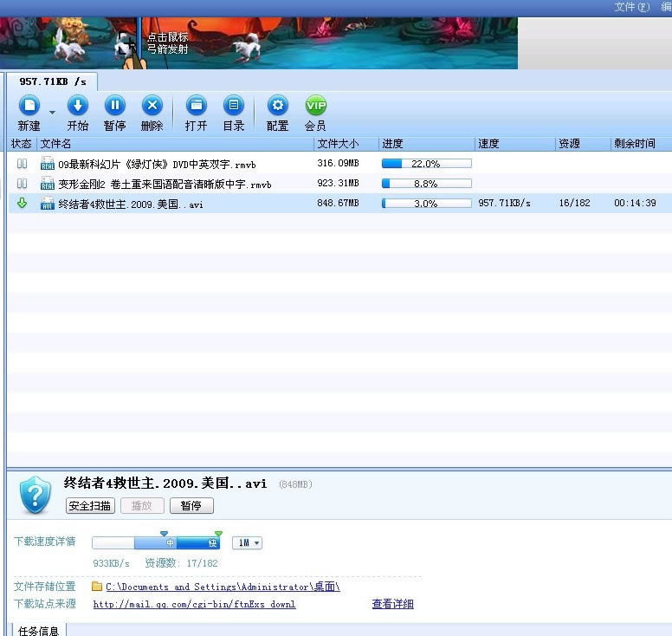672x636 pixels.
Task: Click the 开始 (Start) download icon
Action: [x=77, y=106]
